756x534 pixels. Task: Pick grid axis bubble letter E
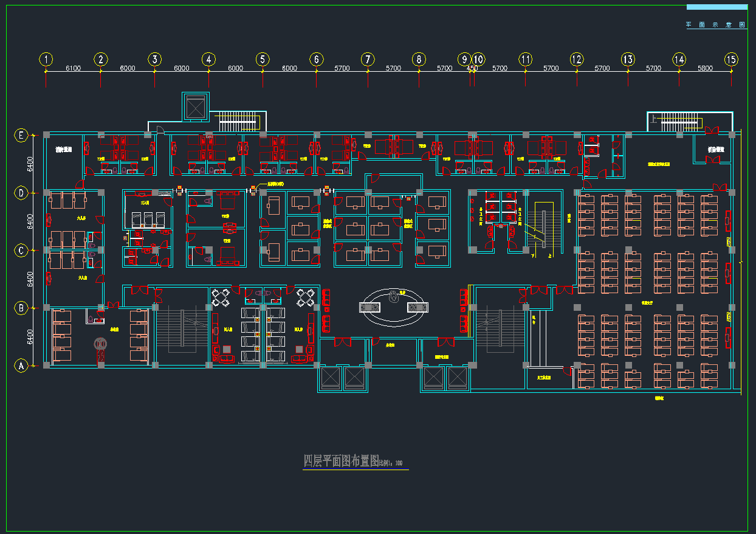coord(21,136)
